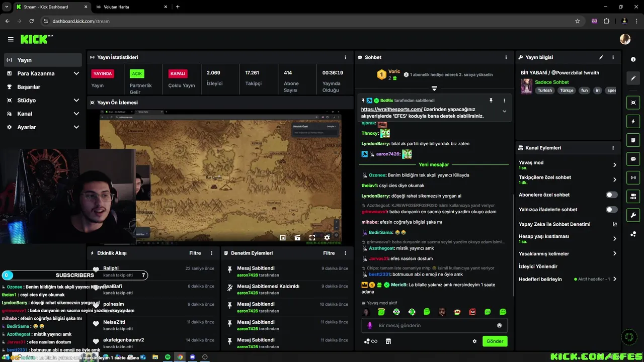
Task: Open Discord from the taskbar
Action: tap(192, 357)
